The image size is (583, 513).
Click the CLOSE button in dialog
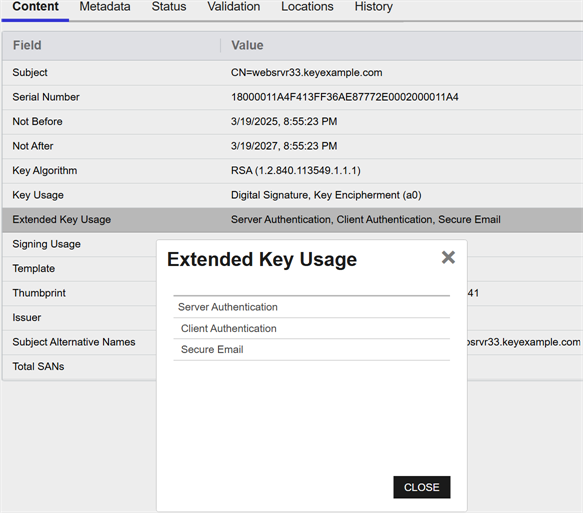click(x=422, y=487)
